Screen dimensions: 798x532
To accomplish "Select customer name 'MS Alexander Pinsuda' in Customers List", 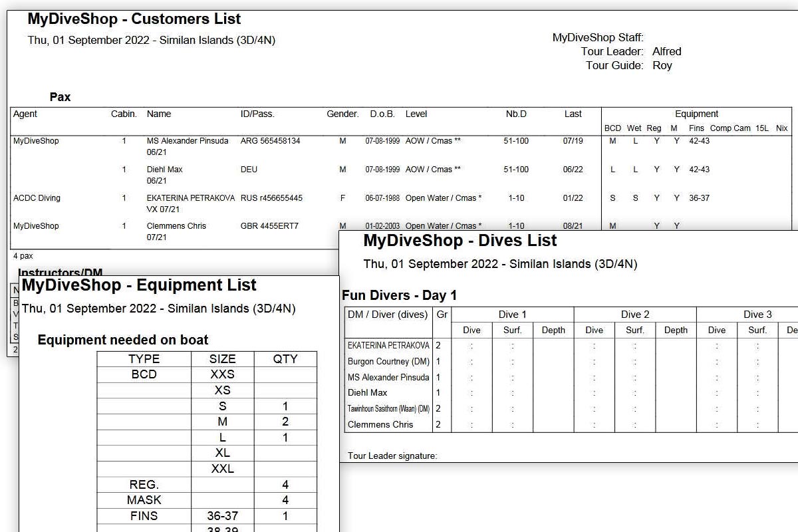I will pyautogui.click(x=188, y=141).
